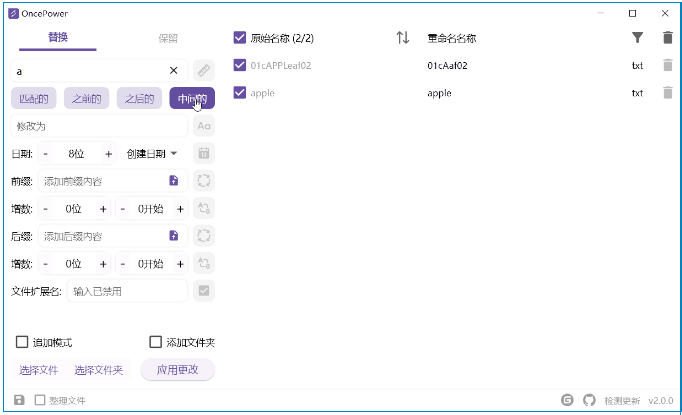The width and height of the screenshot is (682, 415).
Task: Toggle the file extension enable checkbox icon
Action: pos(204,291)
